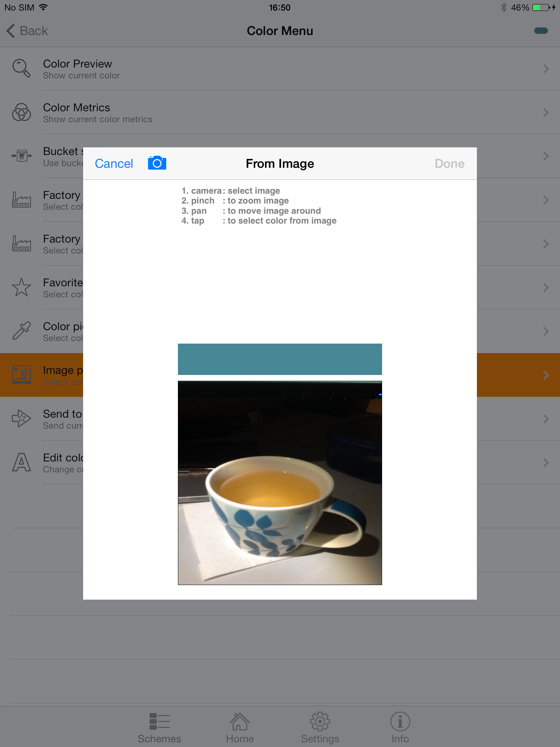Image resolution: width=560 pixels, height=747 pixels.
Task: Click the Color Preview magnifier icon
Action: (22, 69)
